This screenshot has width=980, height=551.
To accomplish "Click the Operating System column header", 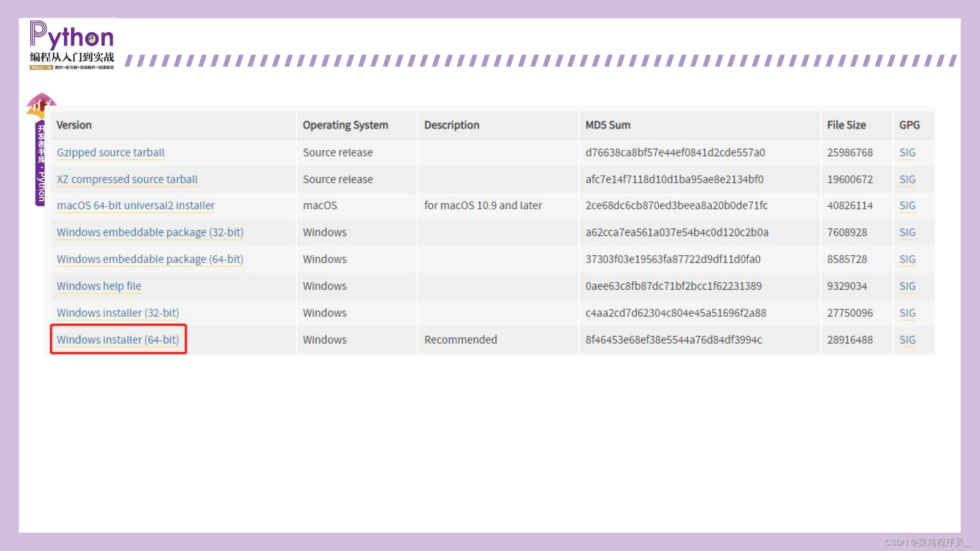I will (345, 125).
